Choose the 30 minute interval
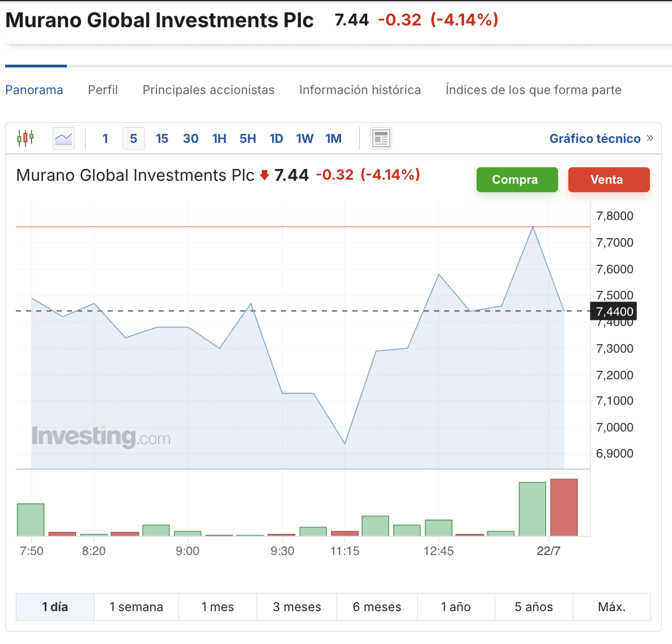This screenshot has width=672, height=644. coord(191,138)
